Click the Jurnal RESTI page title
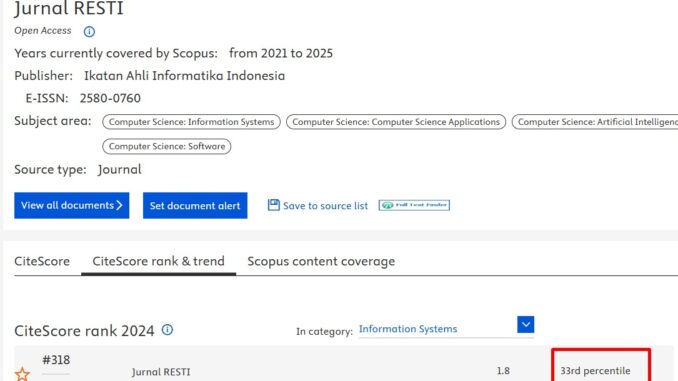678x381 pixels. pos(69,8)
